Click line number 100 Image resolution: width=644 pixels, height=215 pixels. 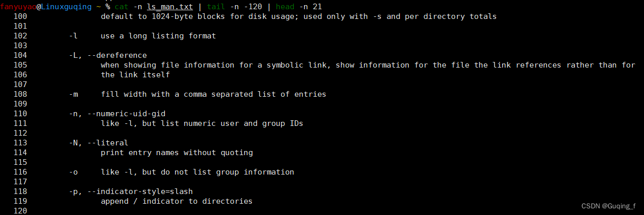click(x=20, y=16)
